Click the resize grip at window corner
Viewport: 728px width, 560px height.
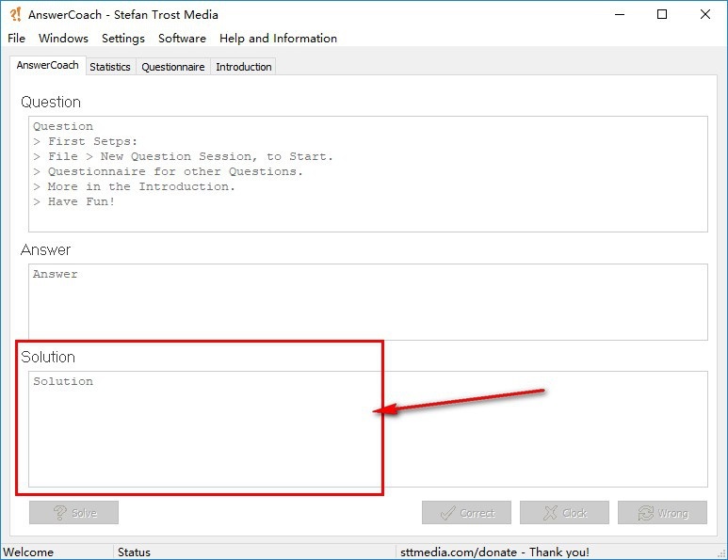click(721, 553)
